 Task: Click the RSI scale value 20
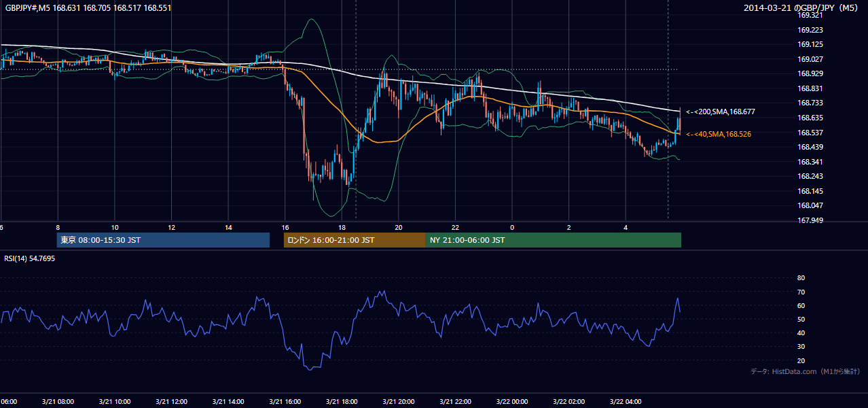pos(801,361)
